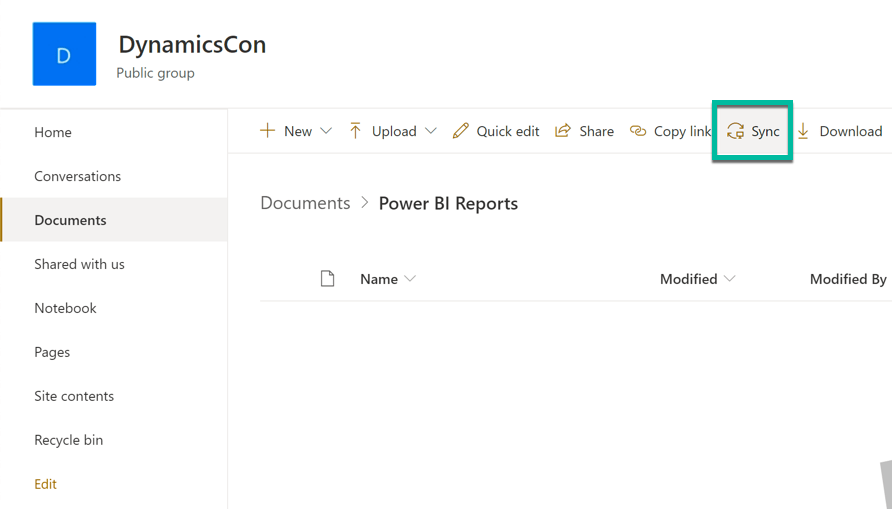The image size is (892, 509).
Task: Expand the Upload dropdown chevron
Action: point(431,131)
